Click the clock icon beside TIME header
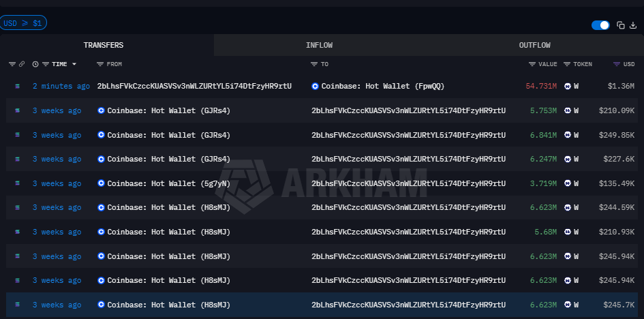Screen dimensions: 644x319 point(35,64)
